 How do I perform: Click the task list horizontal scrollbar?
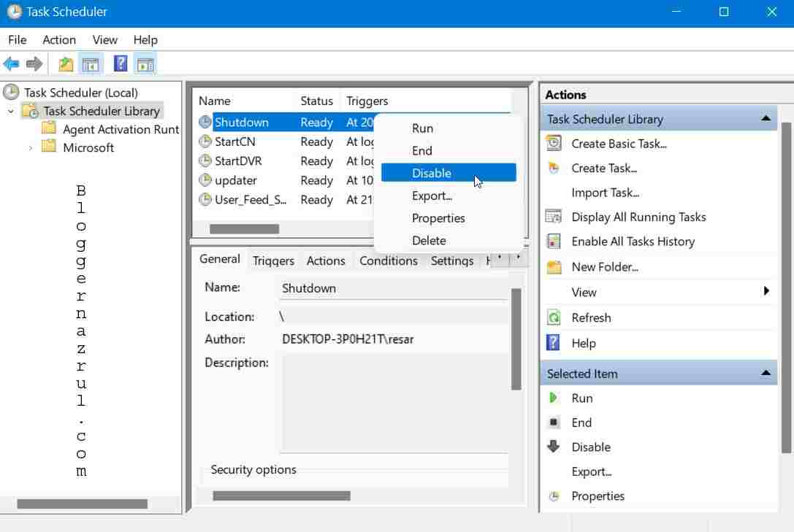pos(244,228)
